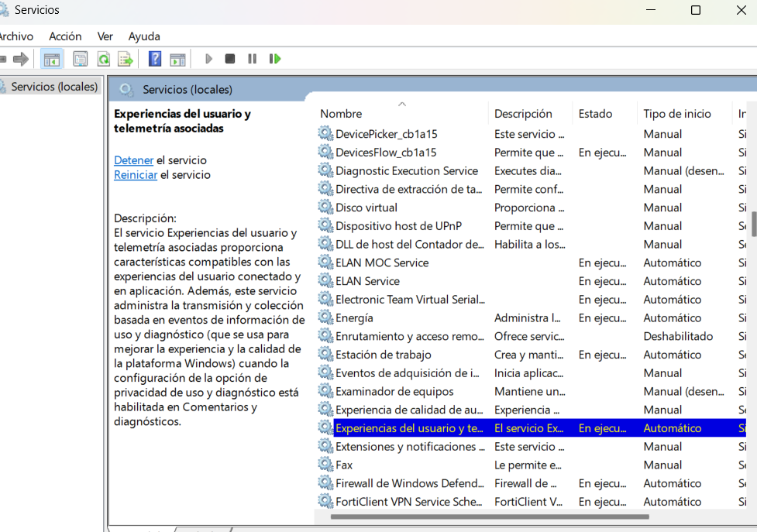Select gear icon of ELAN Service row
Screen dimensions: 757x532
[x=326, y=280]
